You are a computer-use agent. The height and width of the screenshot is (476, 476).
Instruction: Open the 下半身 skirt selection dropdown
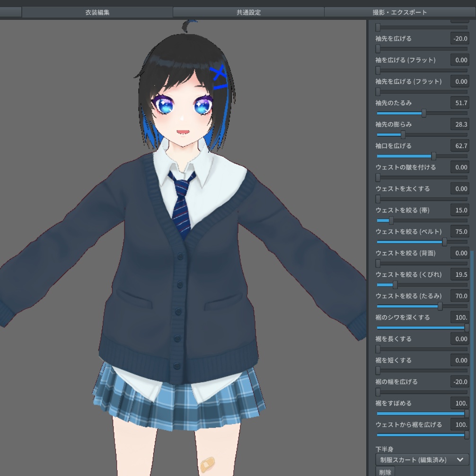pyautogui.click(x=421, y=459)
